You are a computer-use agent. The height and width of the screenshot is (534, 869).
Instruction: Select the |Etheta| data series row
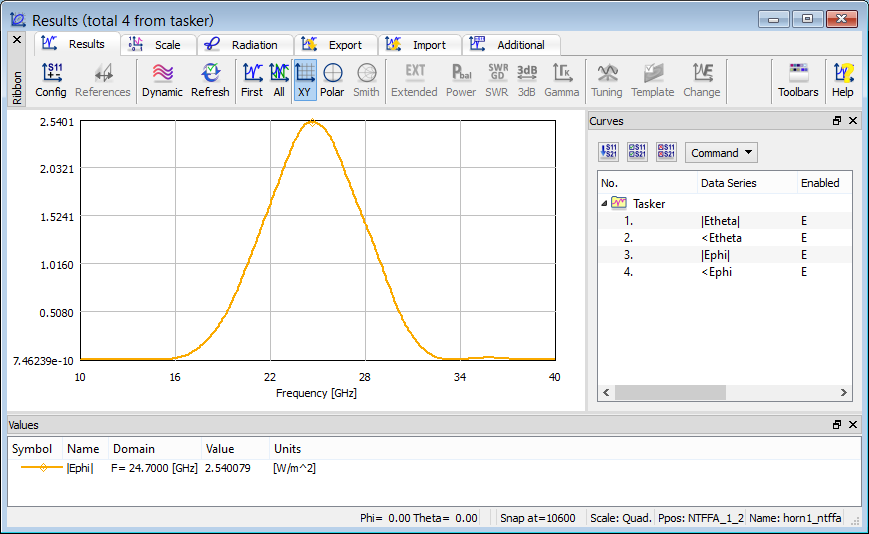(x=721, y=220)
